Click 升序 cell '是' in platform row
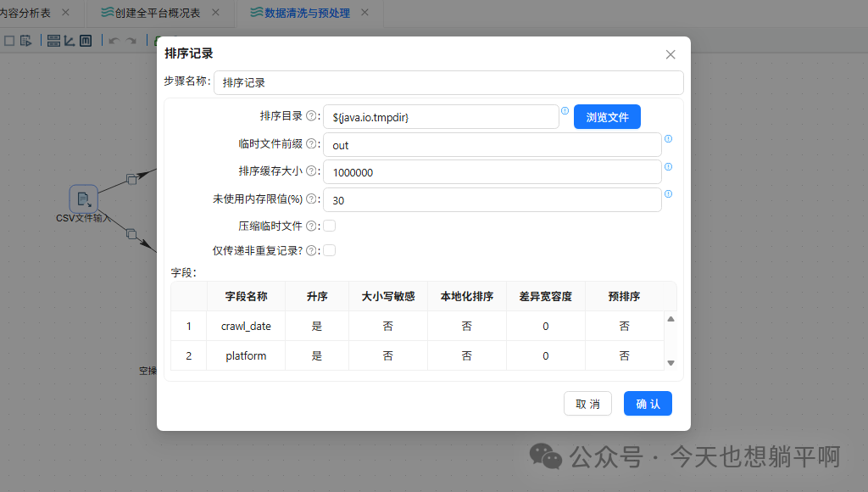 click(x=317, y=355)
